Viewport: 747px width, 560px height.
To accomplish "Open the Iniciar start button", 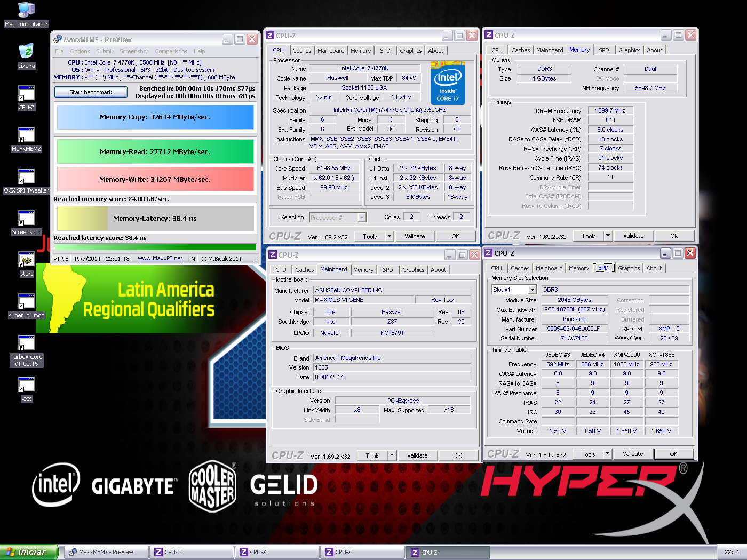I will (x=29, y=552).
